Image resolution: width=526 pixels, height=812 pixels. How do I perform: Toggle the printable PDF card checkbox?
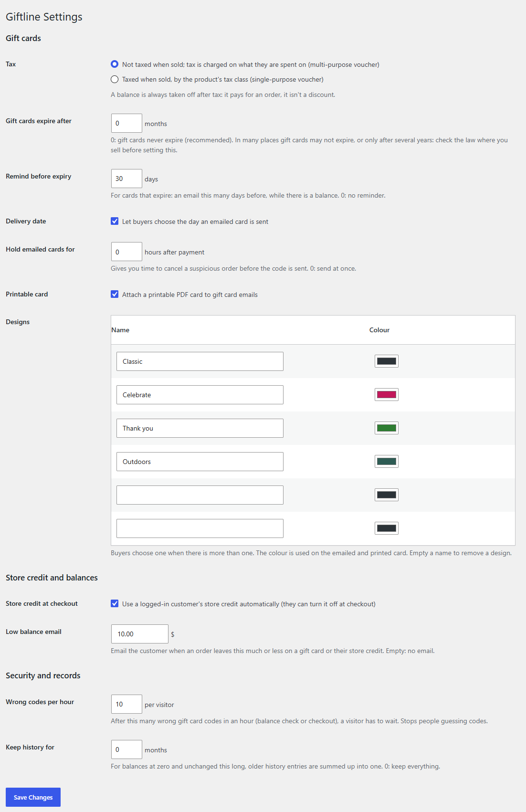[x=115, y=294]
